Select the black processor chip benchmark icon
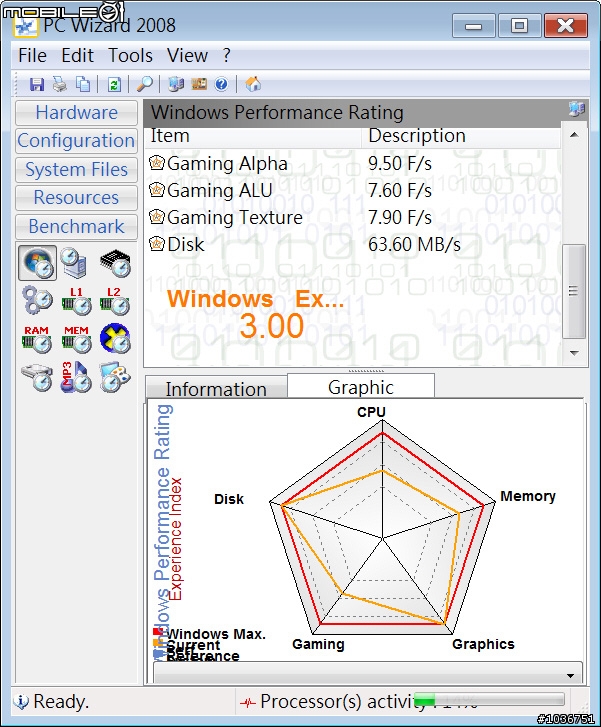601x727 pixels. [x=115, y=263]
